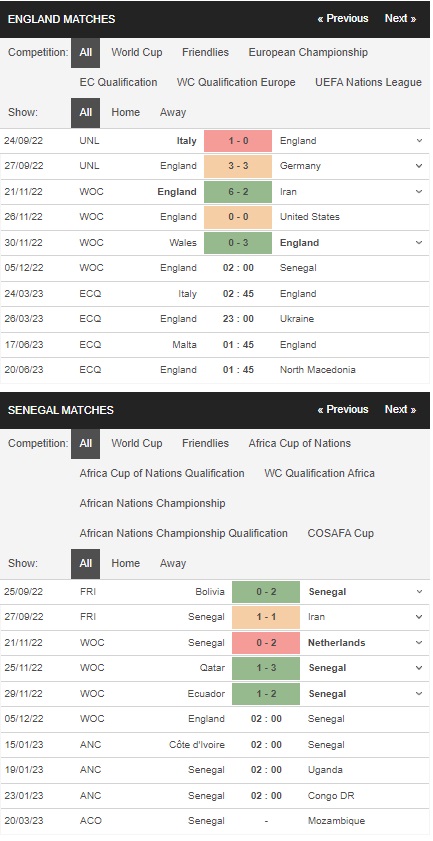Expand Bolivia vs Senegal 0-2 match chevron

tap(419, 592)
